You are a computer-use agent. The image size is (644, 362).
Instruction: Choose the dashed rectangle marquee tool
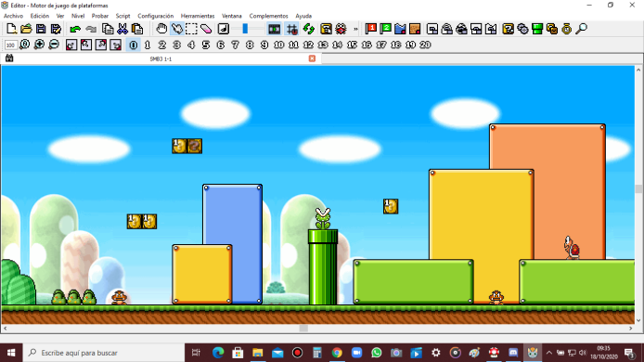tap(191, 29)
